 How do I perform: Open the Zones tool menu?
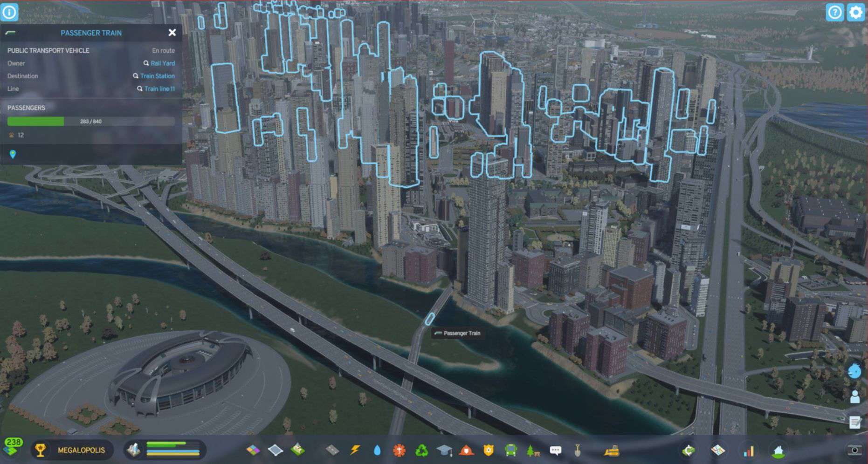[x=253, y=450]
